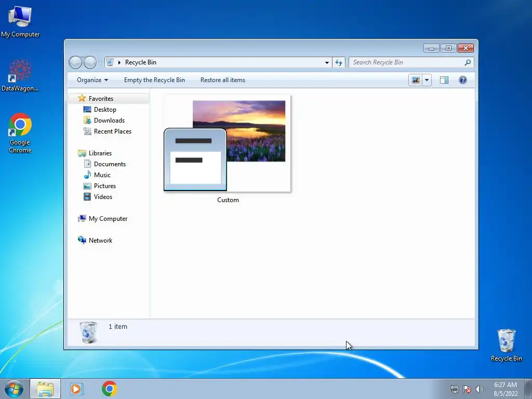
Task: Open Desktop under Favorites
Action: tap(105, 109)
